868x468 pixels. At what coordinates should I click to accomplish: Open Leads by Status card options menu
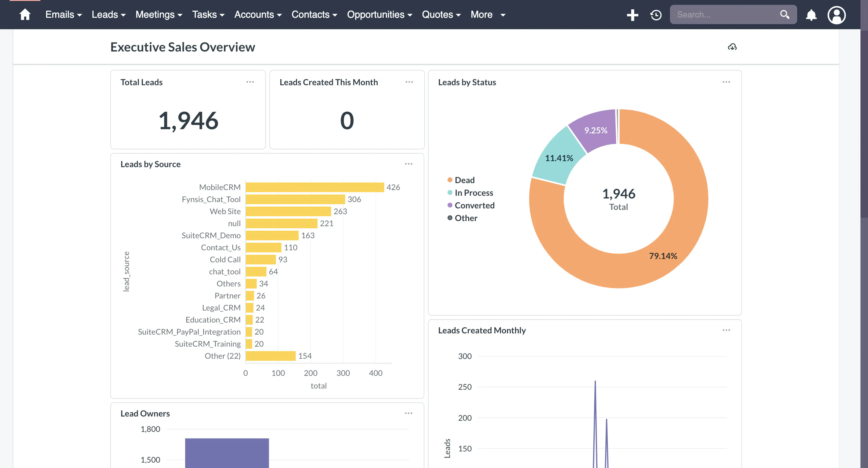coord(726,82)
